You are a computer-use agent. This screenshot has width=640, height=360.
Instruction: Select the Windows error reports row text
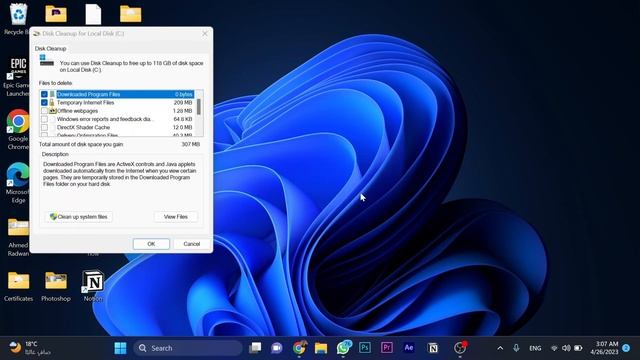[x=105, y=119]
